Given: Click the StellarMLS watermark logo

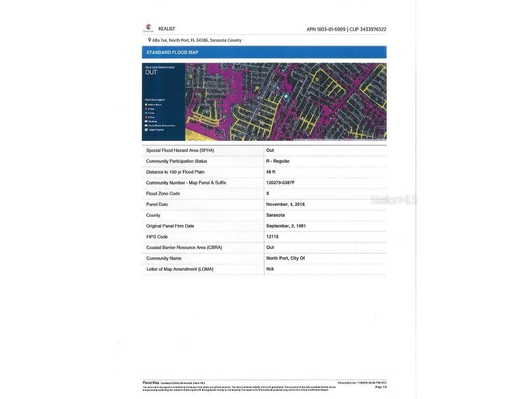Looking at the screenshot, I should (x=394, y=199).
